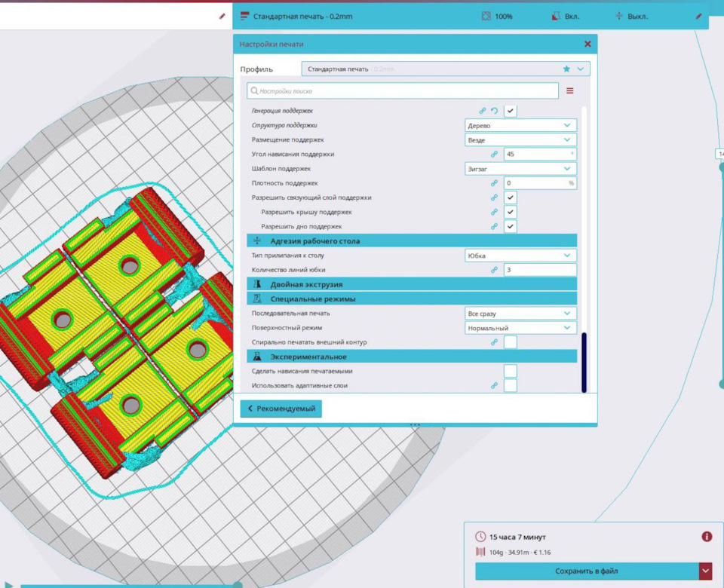Screen dimensions: 724x588
Task: Click the profile favorite star icon
Action: point(566,69)
